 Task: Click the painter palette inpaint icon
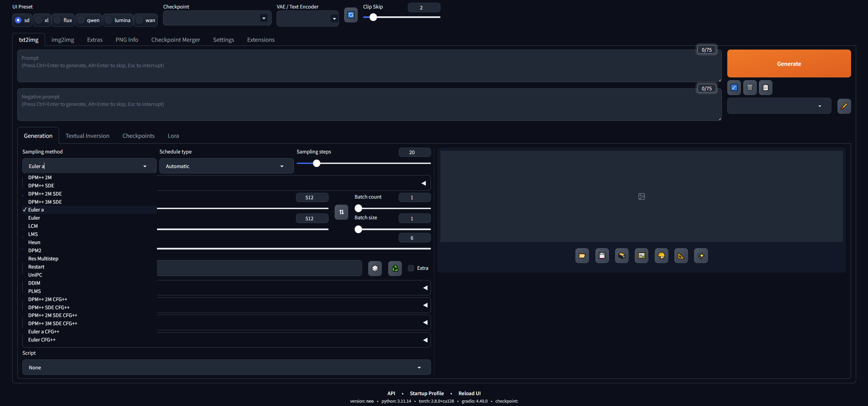coord(661,256)
